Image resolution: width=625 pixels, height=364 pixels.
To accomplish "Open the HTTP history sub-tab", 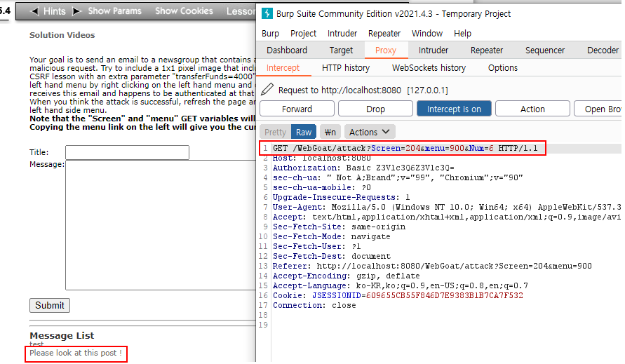I will click(346, 68).
